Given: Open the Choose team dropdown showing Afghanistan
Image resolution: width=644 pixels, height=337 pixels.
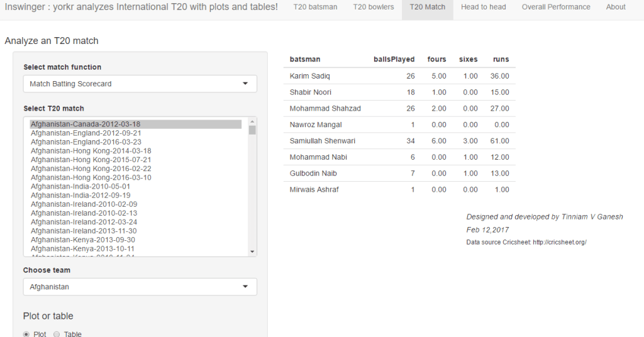Looking at the screenshot, I should (x=140, y=287).
